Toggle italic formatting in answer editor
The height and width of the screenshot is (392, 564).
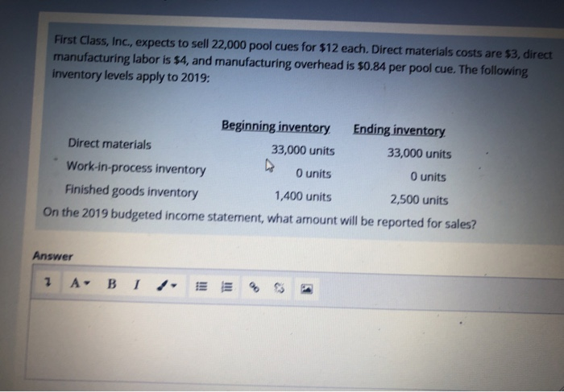(136, 285)
